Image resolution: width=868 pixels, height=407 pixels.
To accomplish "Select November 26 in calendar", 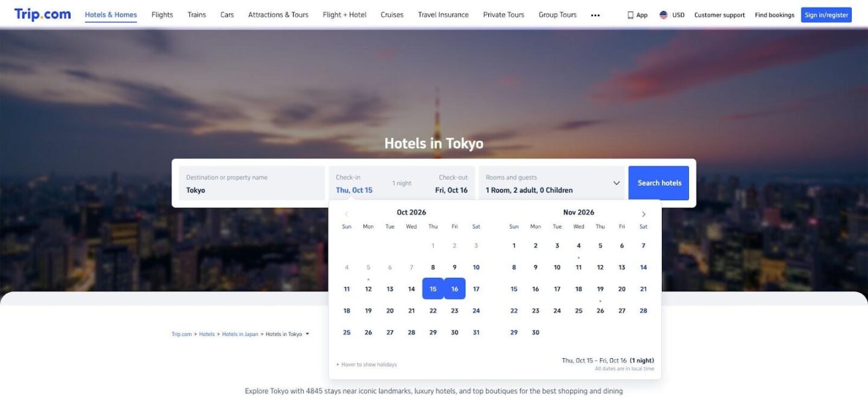I will point(600,311).
